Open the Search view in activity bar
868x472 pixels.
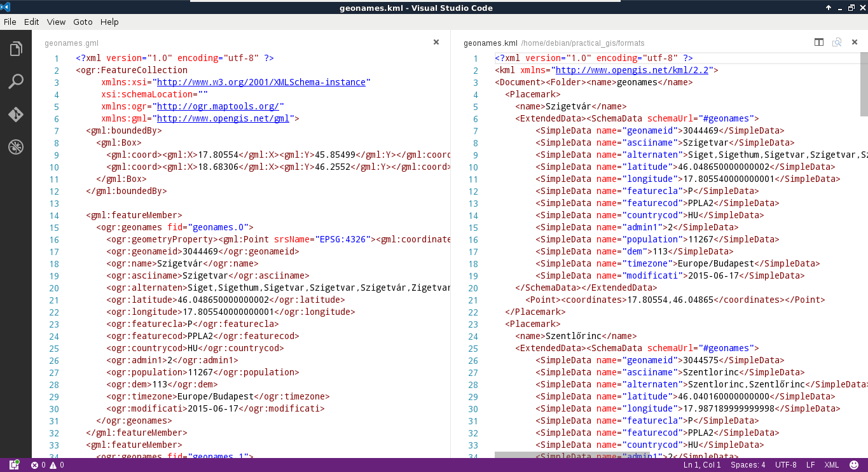coord(16,81)
